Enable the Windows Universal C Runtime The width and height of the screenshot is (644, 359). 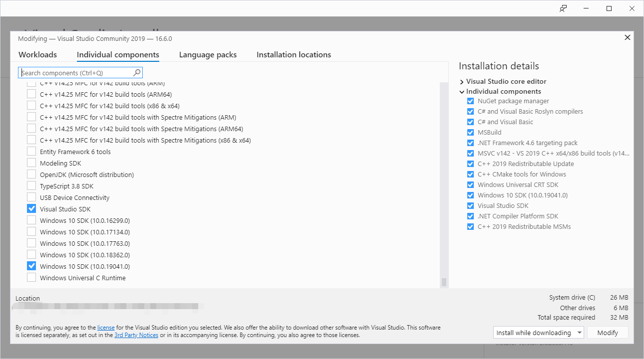pos(31,278)
